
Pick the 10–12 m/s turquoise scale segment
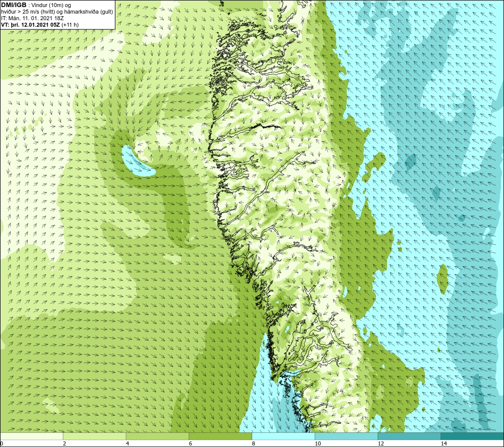tap(347, 436)
